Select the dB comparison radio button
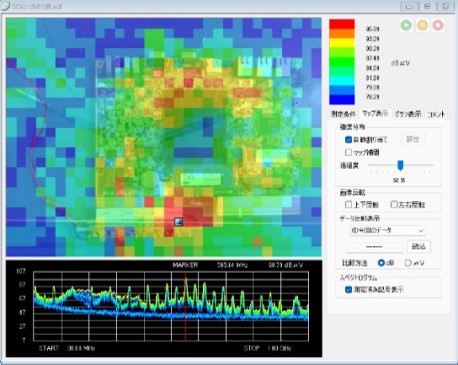The height and width of the screenshot is (365, 458). pos(381,263)
